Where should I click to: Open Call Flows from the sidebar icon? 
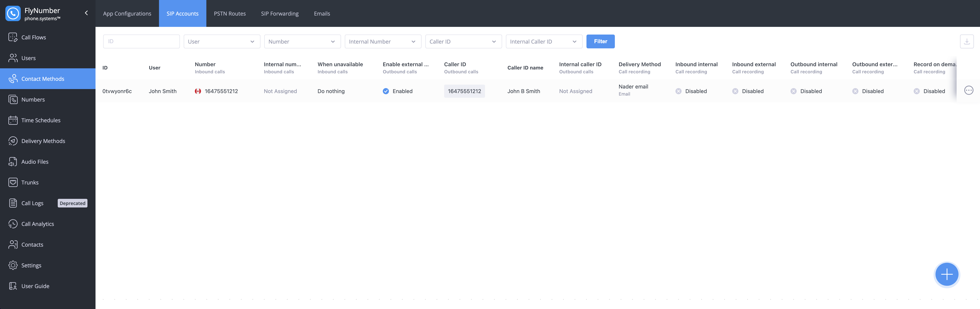coord(13,37)
